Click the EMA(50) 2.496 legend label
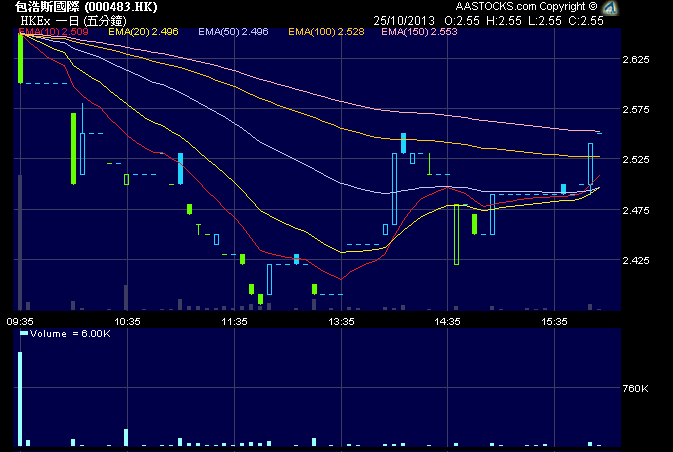 coord(233,32)
